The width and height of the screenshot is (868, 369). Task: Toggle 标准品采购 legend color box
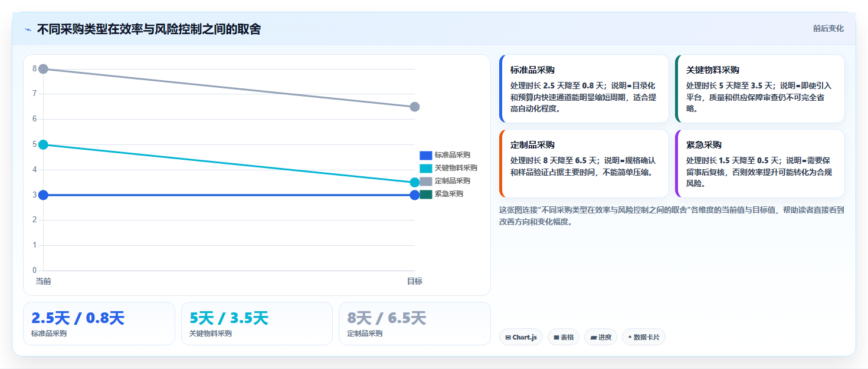pos(426,155)
